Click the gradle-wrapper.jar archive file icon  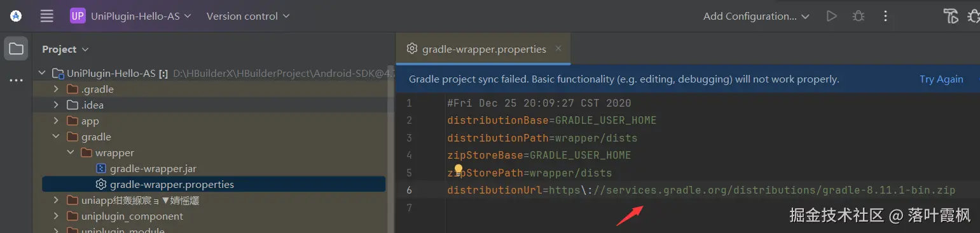(100, 168)
